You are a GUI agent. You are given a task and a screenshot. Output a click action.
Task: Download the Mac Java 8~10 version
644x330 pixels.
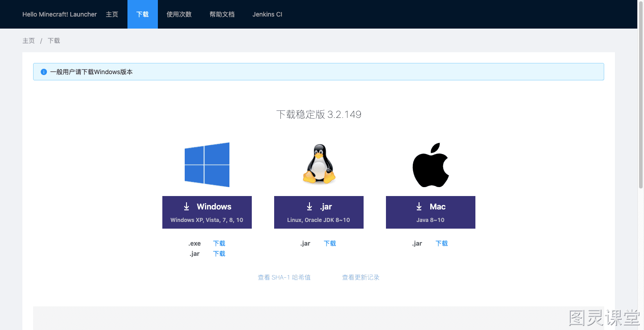tap(431, 212)
